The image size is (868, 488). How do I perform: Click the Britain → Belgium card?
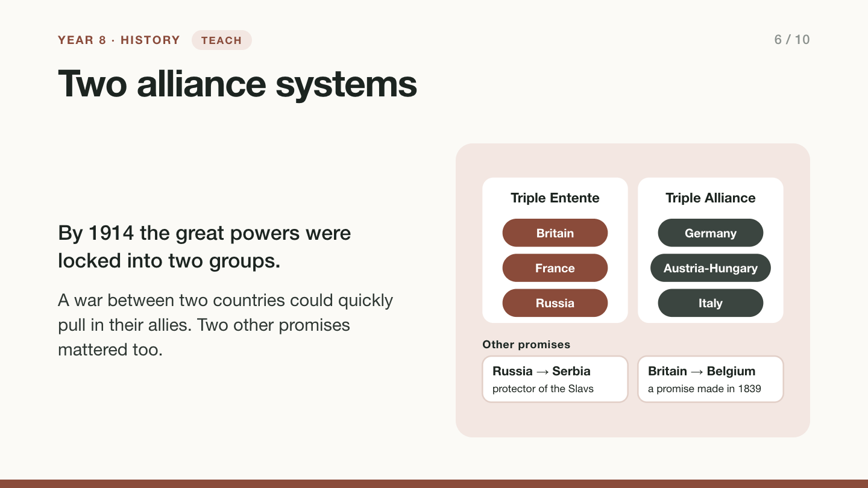(711, 379)
